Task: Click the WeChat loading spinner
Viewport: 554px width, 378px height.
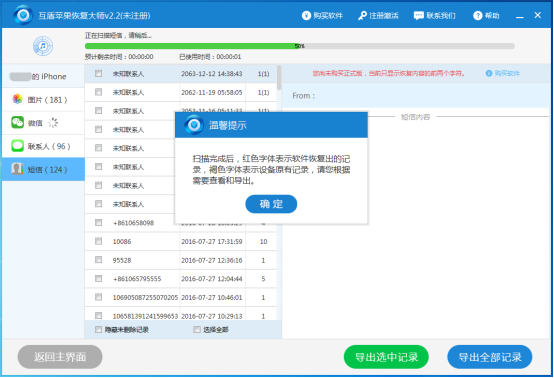Action: click(x=53, y=123)
